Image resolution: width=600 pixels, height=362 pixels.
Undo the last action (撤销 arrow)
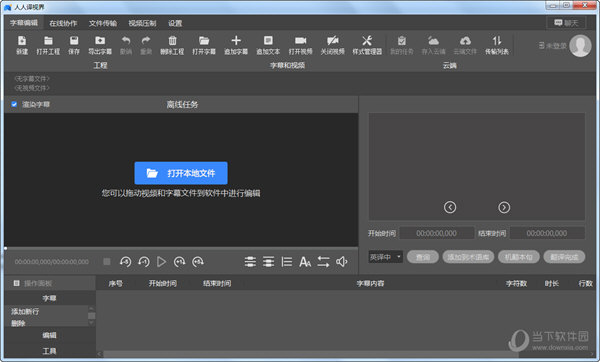(x=126, y=45)
